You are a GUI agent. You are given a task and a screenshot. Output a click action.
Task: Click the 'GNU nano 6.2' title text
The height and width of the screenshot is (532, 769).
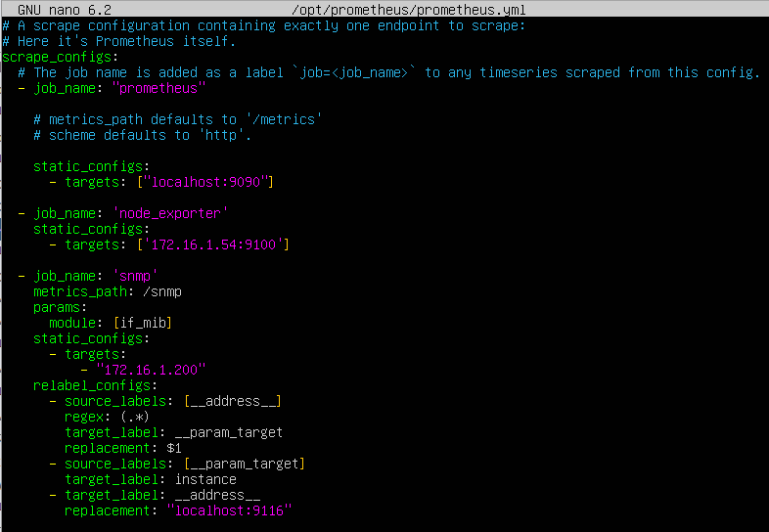point(65,10)
